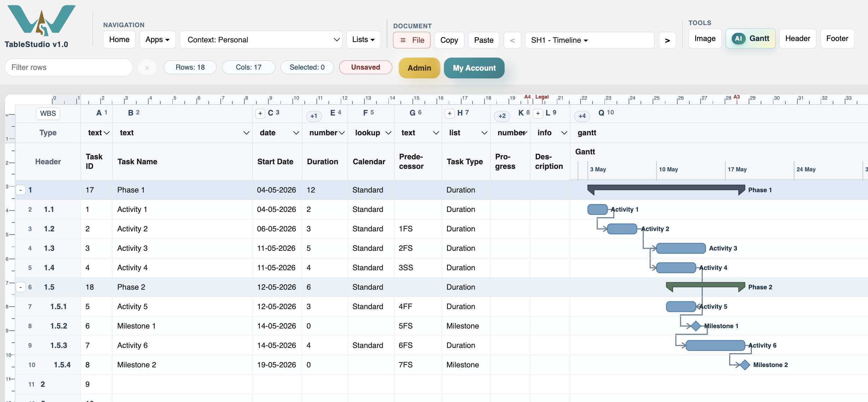Collapse the Phase 2 row group
868x402 pixels.
click(x=20, y=287)
